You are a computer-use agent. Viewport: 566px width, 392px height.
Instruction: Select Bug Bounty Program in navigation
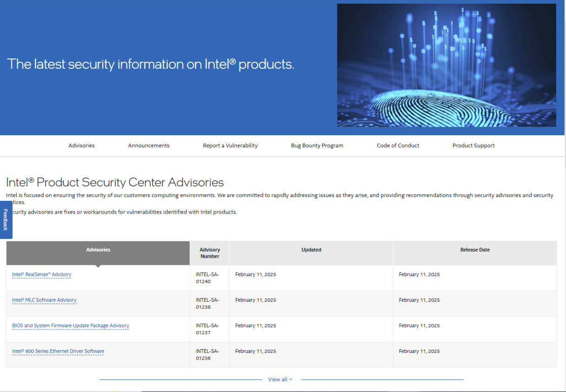click(317, 146)
